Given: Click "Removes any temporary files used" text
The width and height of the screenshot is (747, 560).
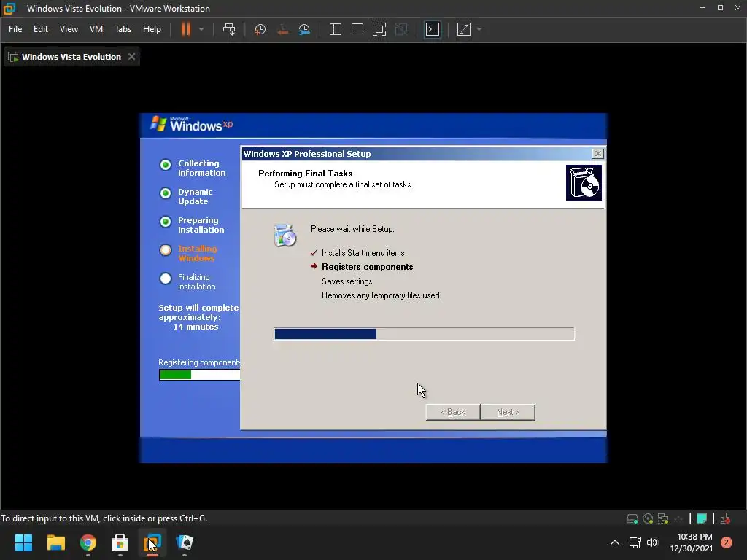Looking at the screenshot, I should click(381, 295).
